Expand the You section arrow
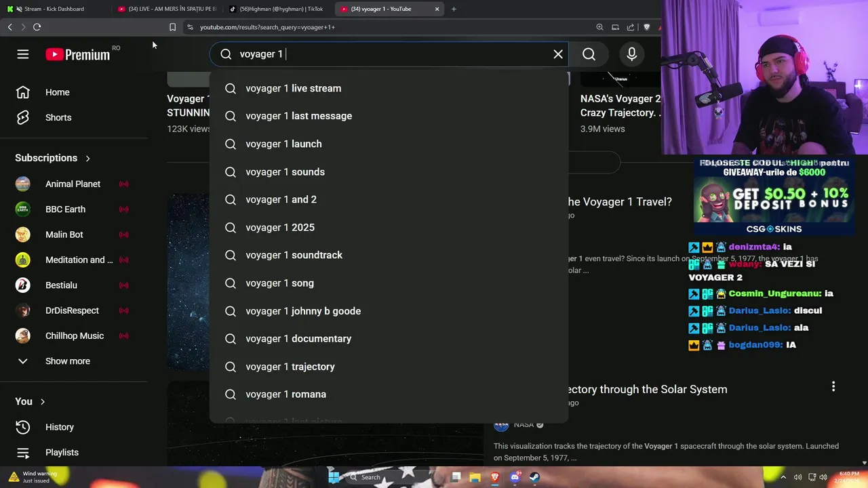This screenshot has height=488, width=868. 42,401
